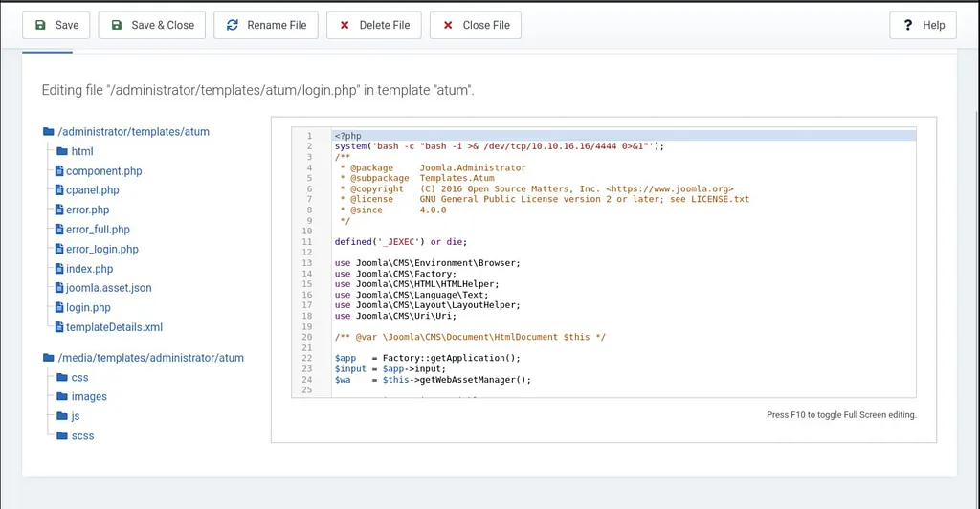Click the $app = Factory::getApplication() line
The height and width of the screenshot is (509, 980).
pos(427,358)
